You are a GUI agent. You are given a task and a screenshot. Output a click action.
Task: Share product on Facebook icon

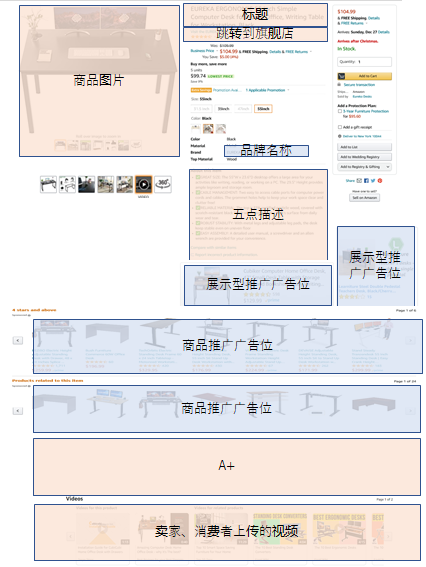(366, 180)
